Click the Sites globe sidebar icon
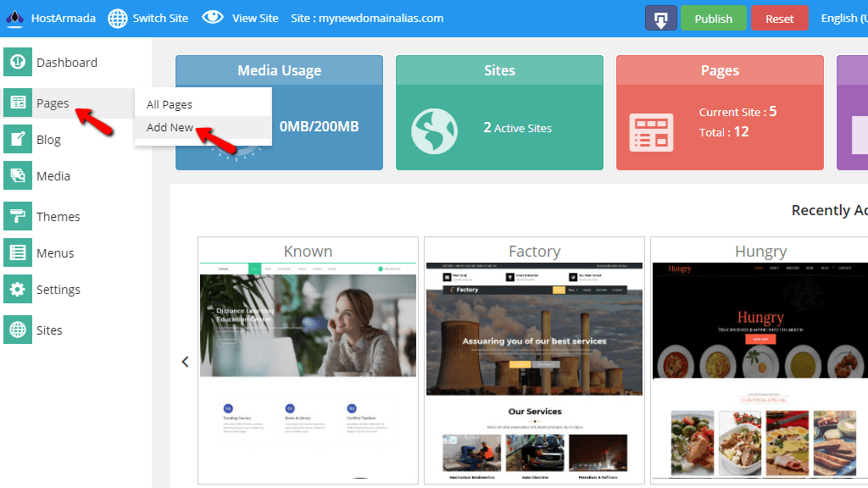Viewport: 868px width, 488px height. [18, 330]
